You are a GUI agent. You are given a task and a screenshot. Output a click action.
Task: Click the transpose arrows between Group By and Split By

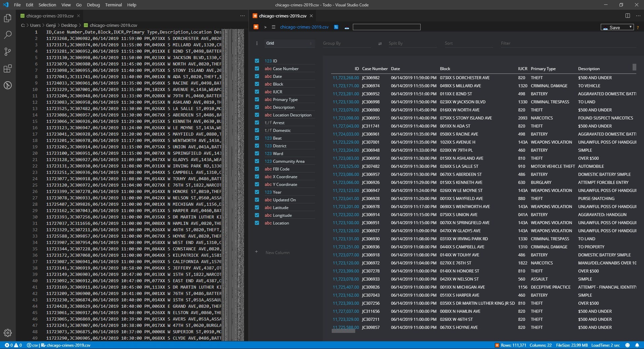click(x=380, y=44)
